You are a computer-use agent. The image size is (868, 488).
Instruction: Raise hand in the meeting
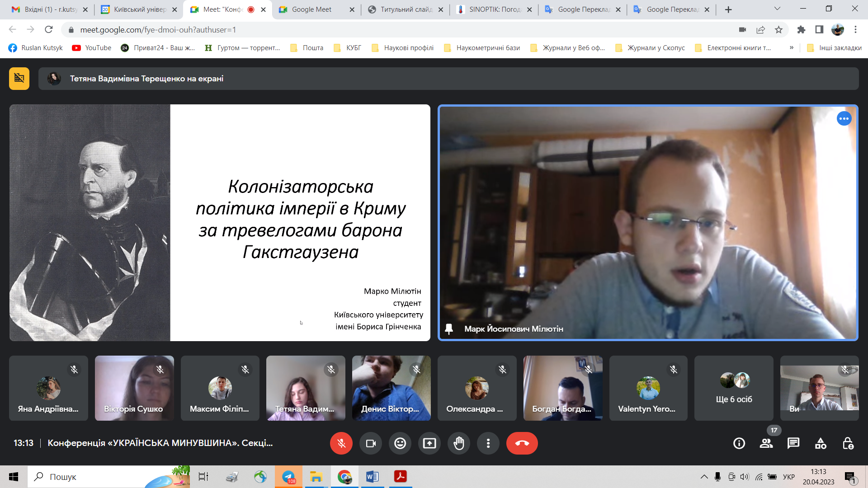pyautogui.click(x=458, y=443)
